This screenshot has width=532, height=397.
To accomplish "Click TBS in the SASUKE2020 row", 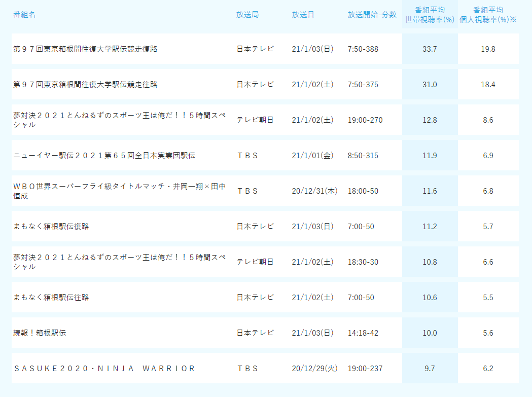I will tap(247, 369).
